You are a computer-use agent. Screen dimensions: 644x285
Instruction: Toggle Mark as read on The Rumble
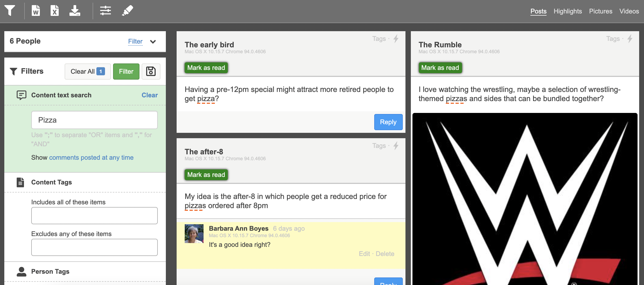tap(440, 68)
